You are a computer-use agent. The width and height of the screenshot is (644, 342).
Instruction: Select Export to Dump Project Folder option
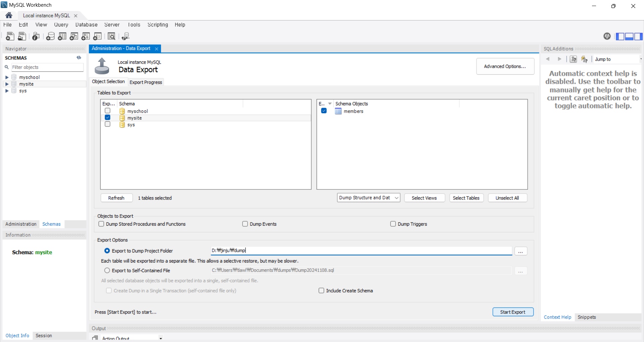[x=107, y=251]
